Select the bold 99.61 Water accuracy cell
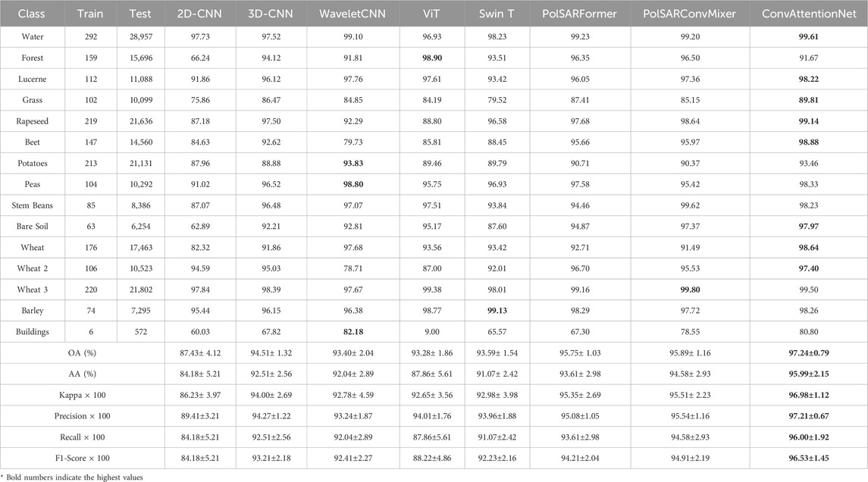The height and width of the screenshot is (482, 868). (x=808, y=36)
